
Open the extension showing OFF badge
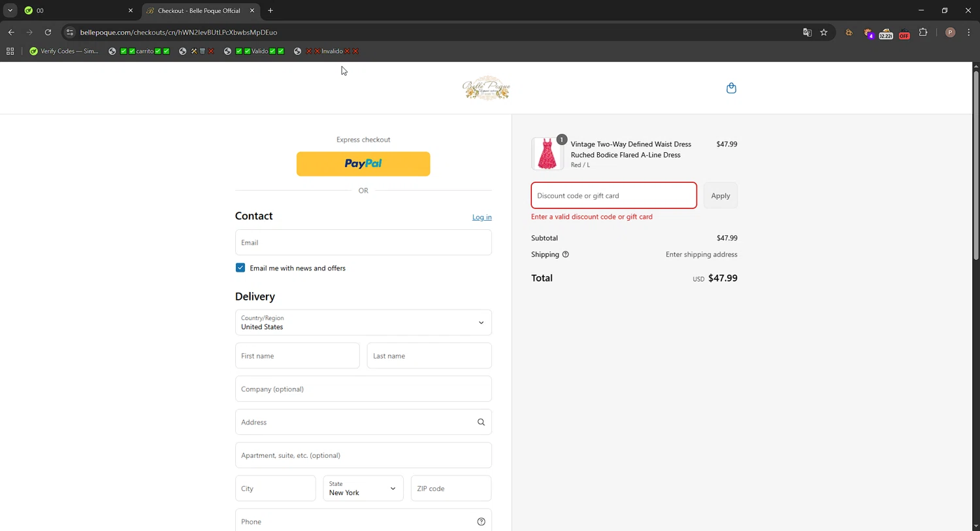[x=904, y=33]
